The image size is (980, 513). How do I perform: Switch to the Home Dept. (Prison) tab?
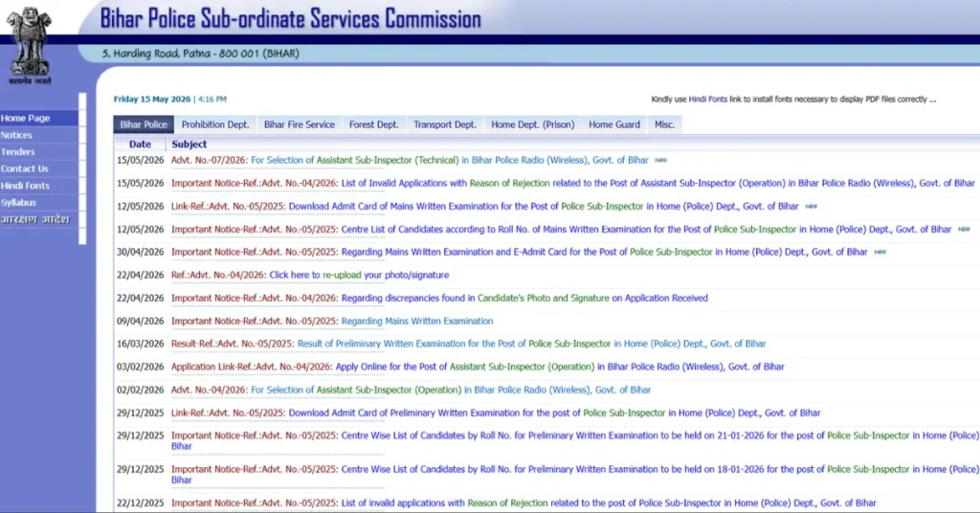532,124
